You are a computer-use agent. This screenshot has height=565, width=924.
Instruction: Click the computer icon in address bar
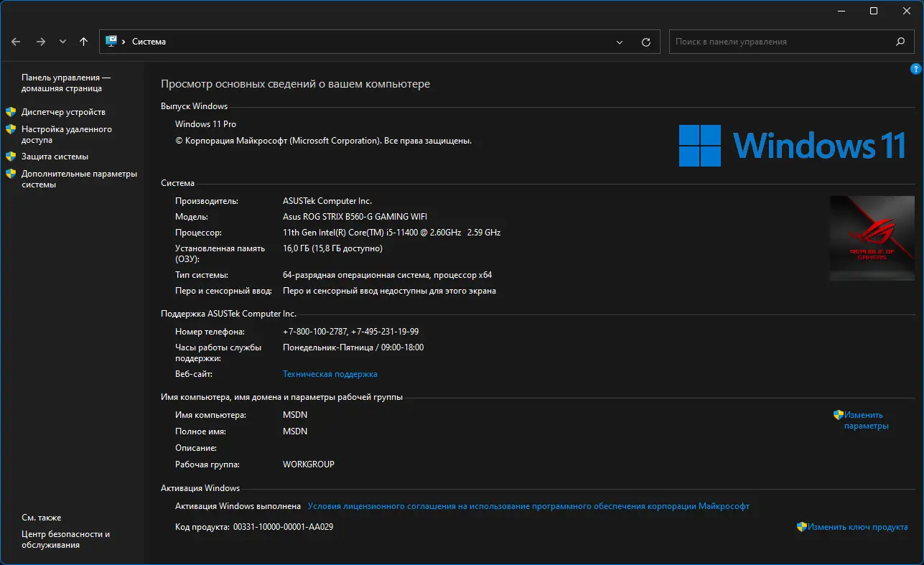point(111,42)
